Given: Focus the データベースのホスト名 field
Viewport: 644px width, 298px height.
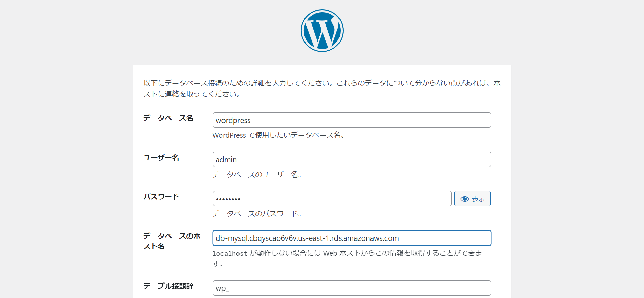Looking at the screenshot, I should pyautogui.click(x=352, y=238).
